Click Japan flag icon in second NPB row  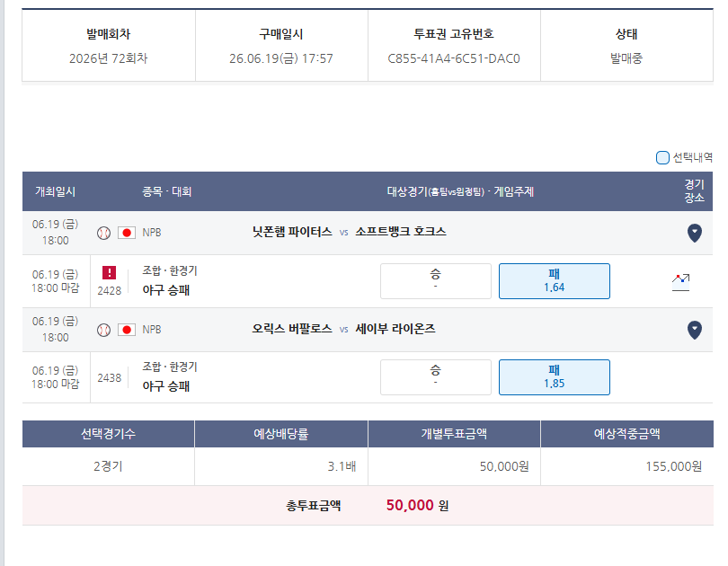[x=127, y=330]
